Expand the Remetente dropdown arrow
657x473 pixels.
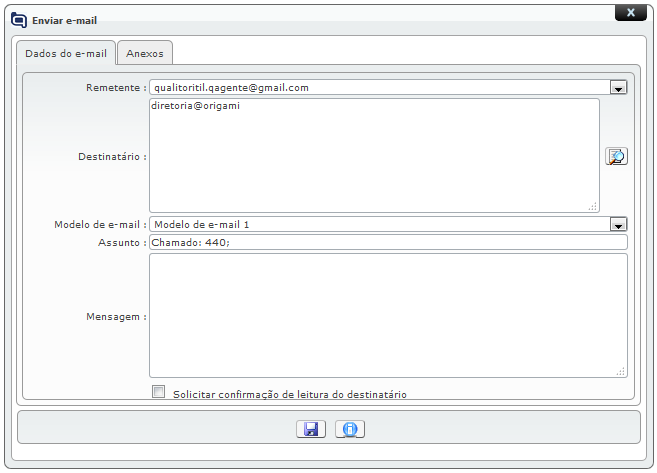(618, 88)
